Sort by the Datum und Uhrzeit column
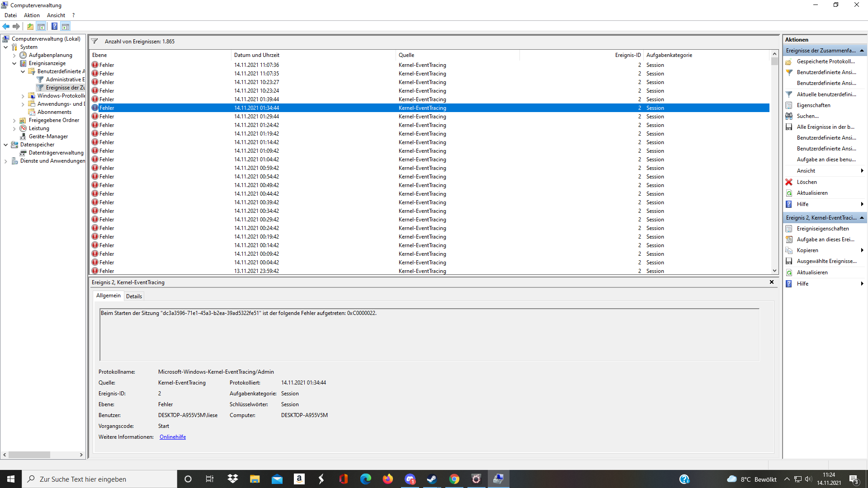The height and width of the screenshot is (488, 868). click(257, 55)
